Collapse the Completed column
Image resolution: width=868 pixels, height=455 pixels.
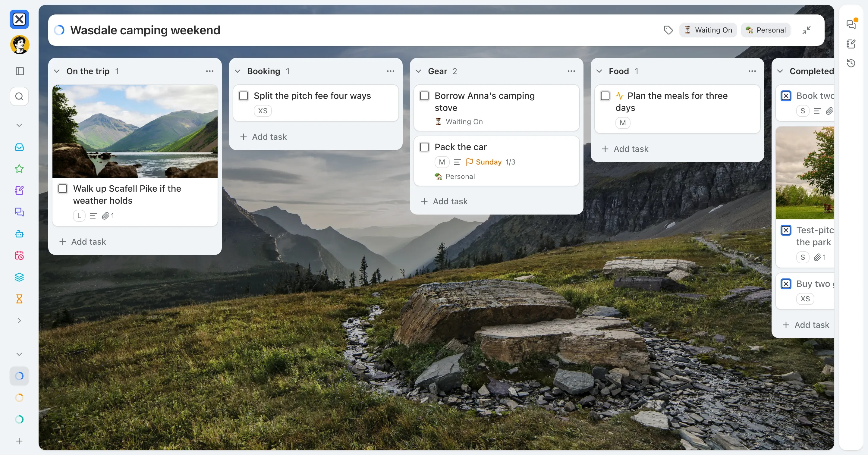point(780,71)
